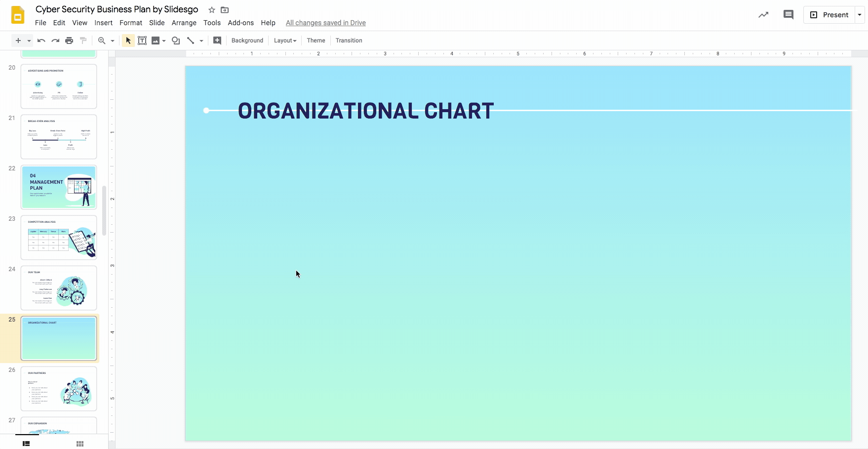This screenshot has height=449, width=868.
Task: Open the shapes insertion tool
Action: click(x=175, y=40)
